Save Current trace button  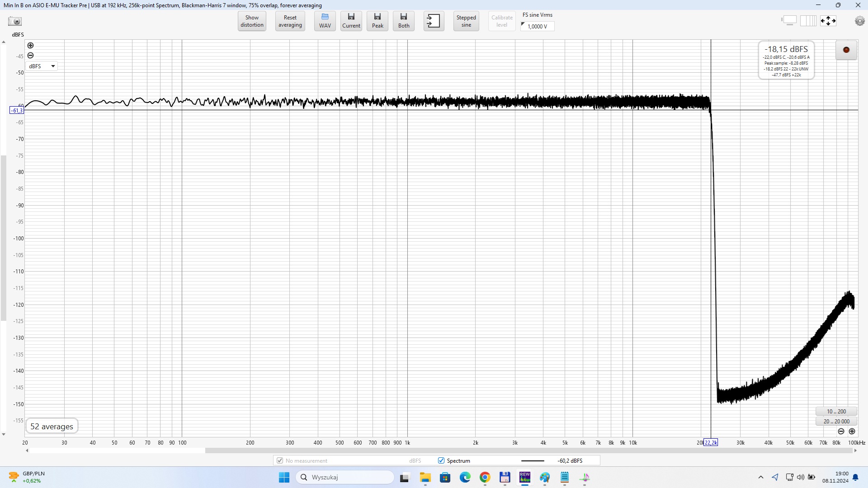(x=351, y=21)
